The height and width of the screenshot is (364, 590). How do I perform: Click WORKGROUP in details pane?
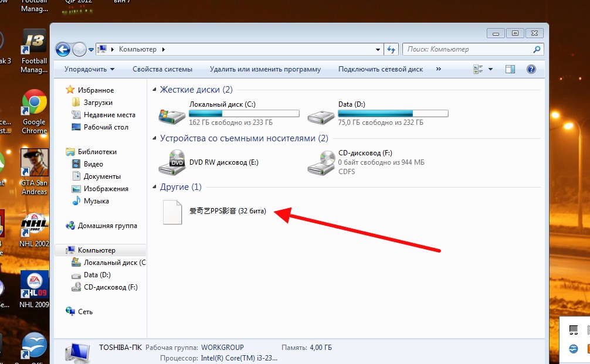click(x=222, y=348)
